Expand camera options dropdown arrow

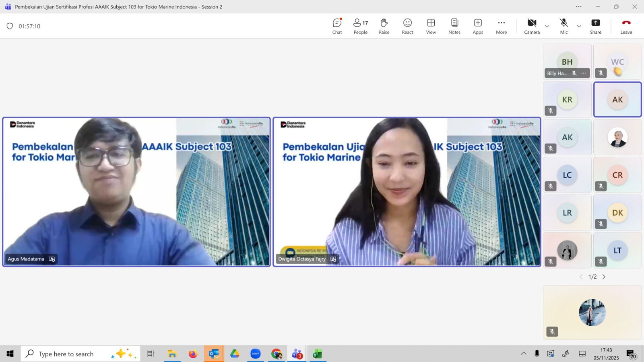(x=547, y=27)
